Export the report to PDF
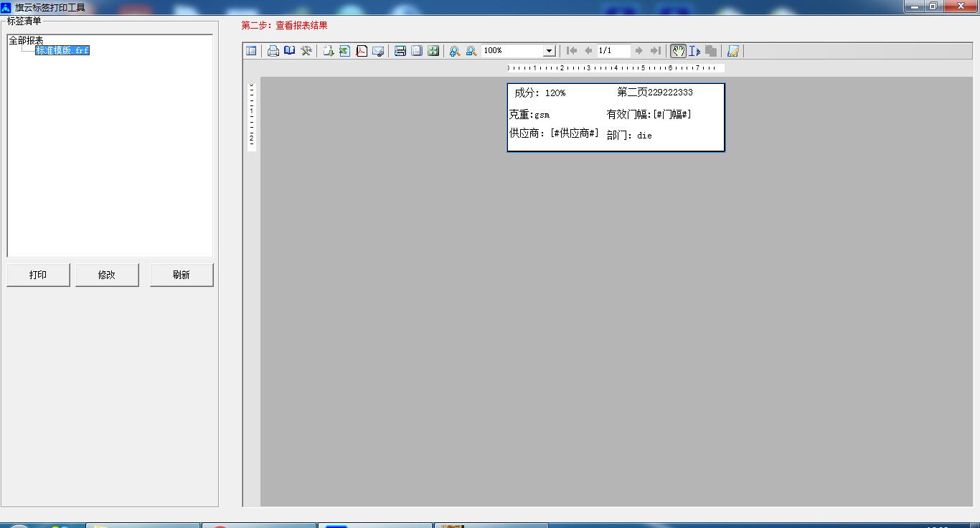 [x=362, y=51]
